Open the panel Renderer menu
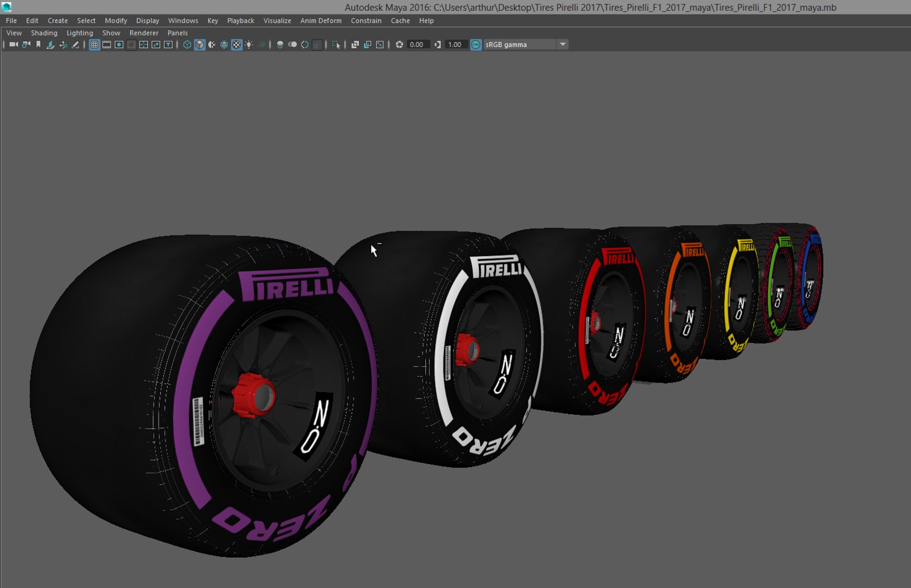Image resolution: width=911 pixels, height=588 pixels. pyautogui.click(x=144, y=33)
